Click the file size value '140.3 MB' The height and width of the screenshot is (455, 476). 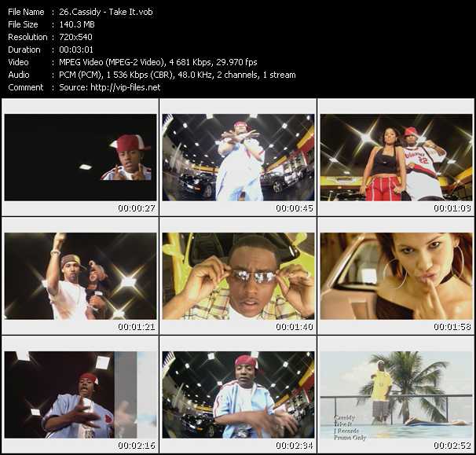[77, 24]
